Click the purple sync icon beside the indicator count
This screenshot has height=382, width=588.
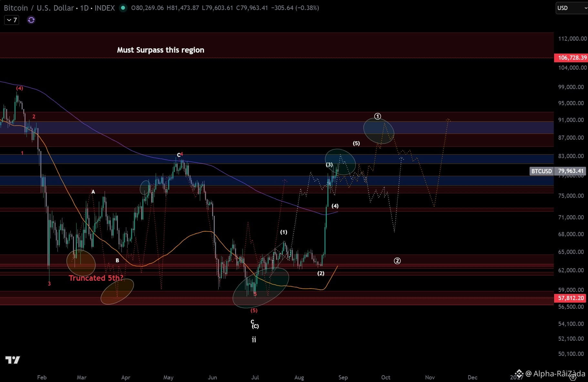[31, 20]
